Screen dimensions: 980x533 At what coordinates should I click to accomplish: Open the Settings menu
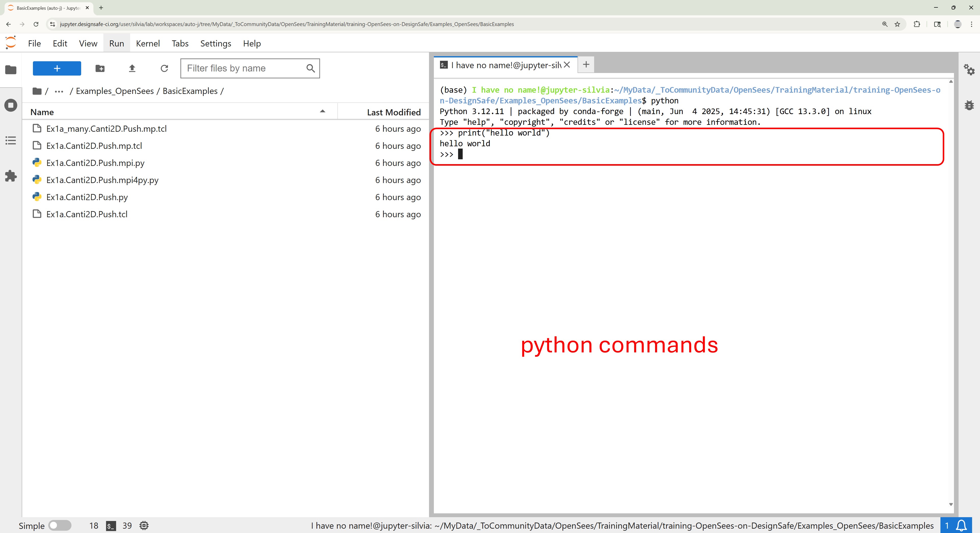[x=215, y=43]
